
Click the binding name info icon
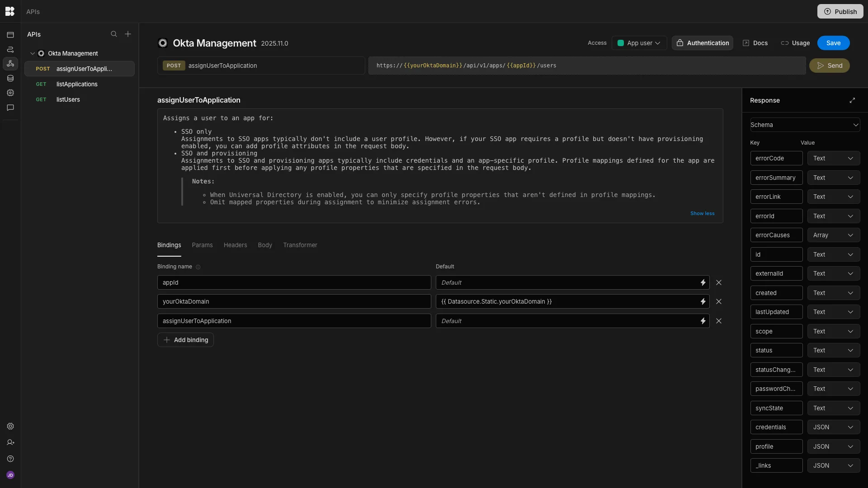198,267
